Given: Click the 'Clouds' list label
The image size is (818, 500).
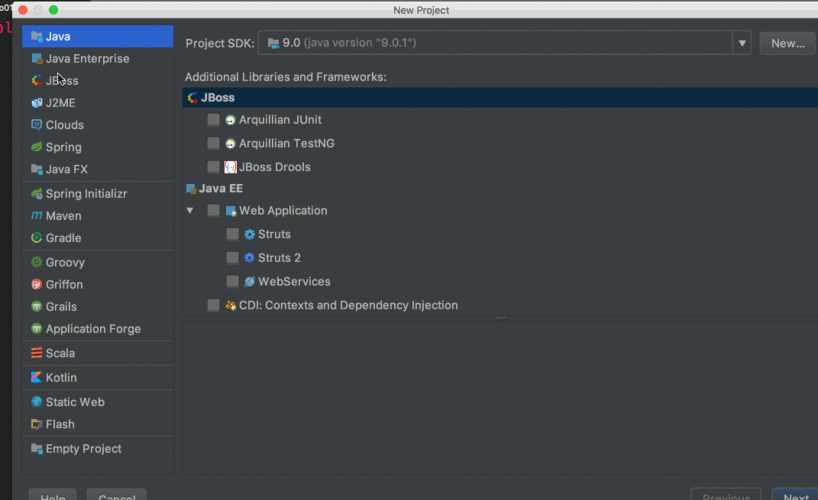Looking at the screenshot, I should tap(65, 125).
